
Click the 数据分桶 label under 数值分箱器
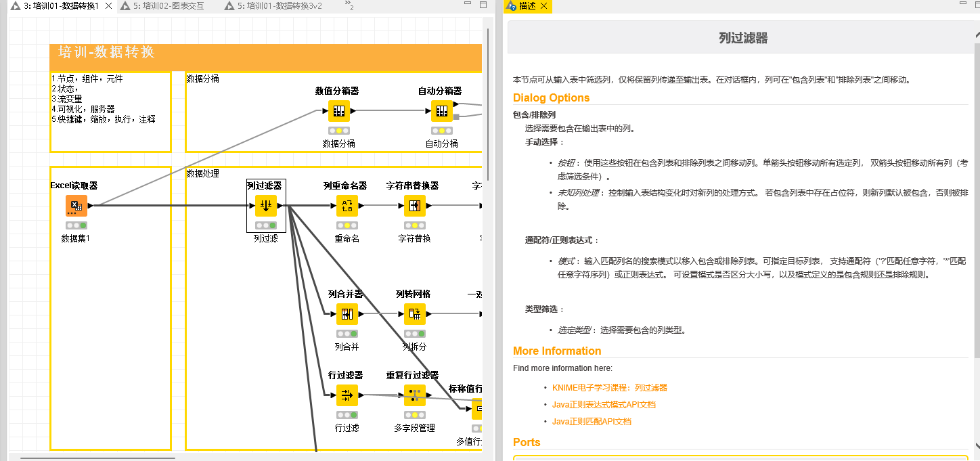click(339, 144)
